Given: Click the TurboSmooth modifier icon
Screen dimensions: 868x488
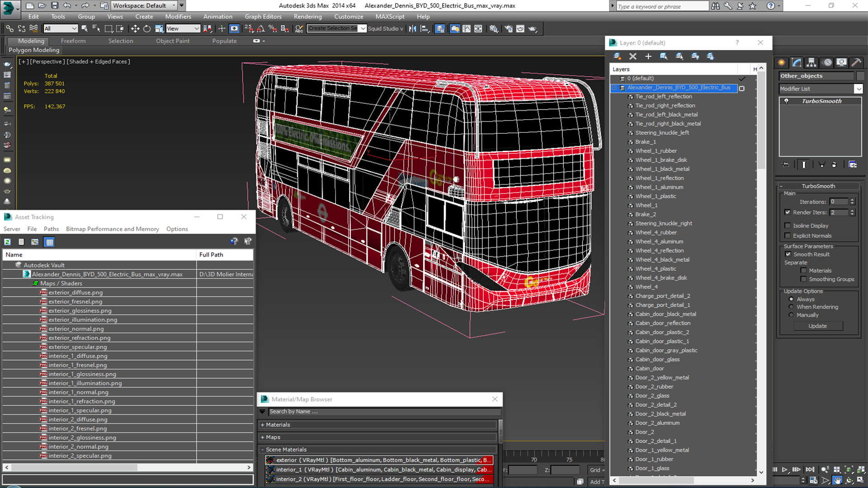Looking at the screenshot, I should (x=786, y=100).
